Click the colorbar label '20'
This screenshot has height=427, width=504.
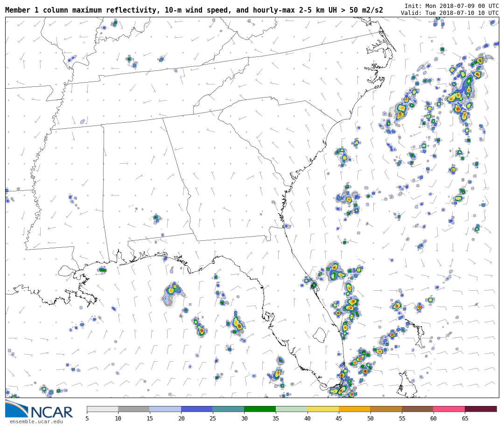pyautogui.click(x=181, y=418)
